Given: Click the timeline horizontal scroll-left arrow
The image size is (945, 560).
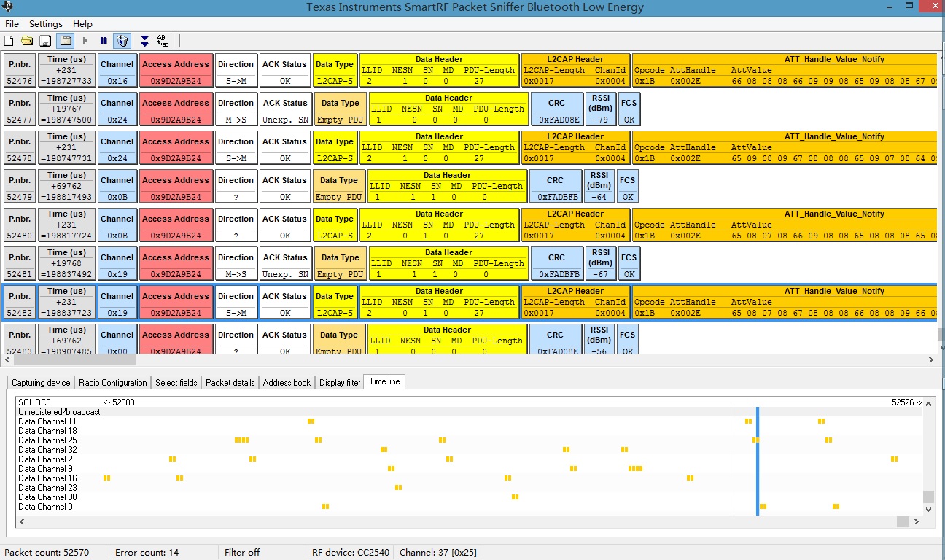Looking at the screenshot, I should 21,522.
